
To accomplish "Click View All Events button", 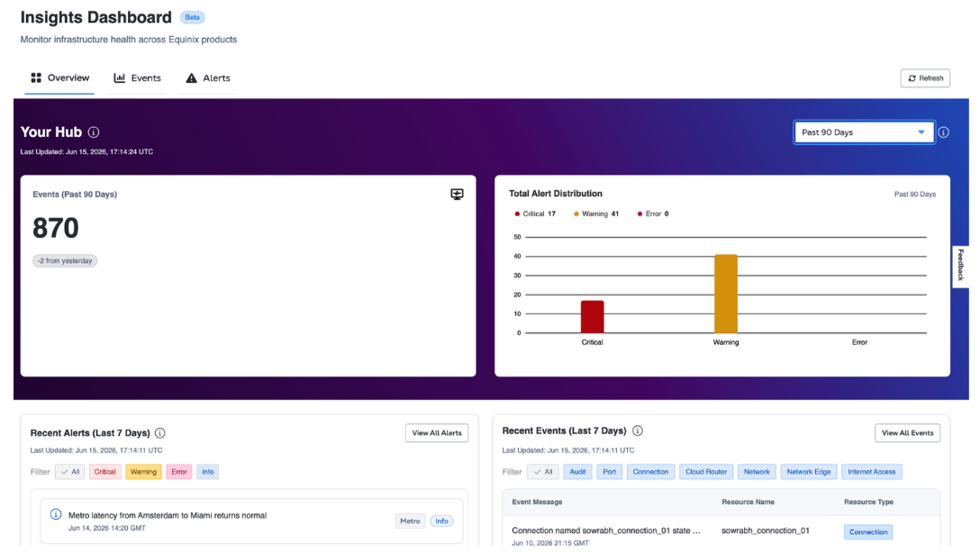I will pos(908,433).
